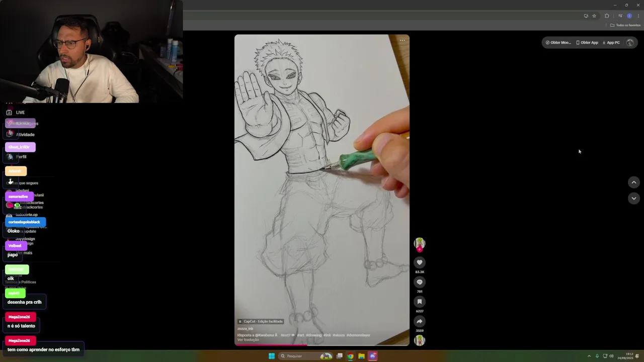644x362 pixels.
Task: Click the microphone tray icon
Action: point(597,356)
